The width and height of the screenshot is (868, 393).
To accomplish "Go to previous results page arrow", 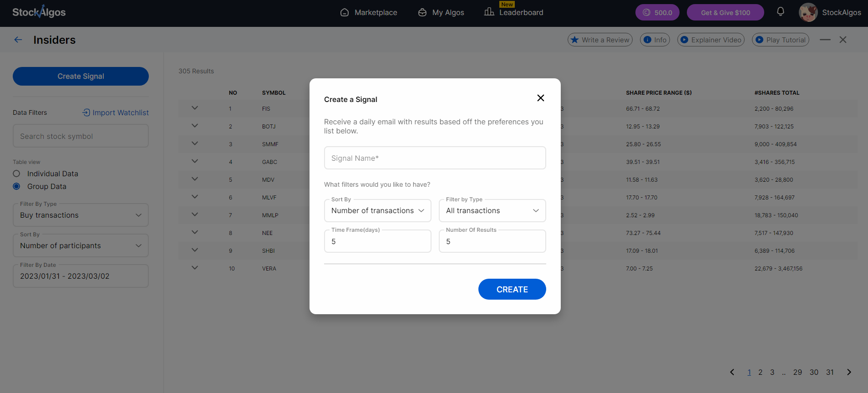I will click(732, 372).
